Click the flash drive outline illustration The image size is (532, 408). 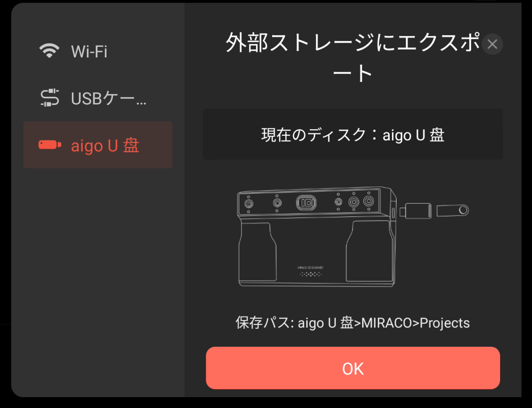click(453, 210)
